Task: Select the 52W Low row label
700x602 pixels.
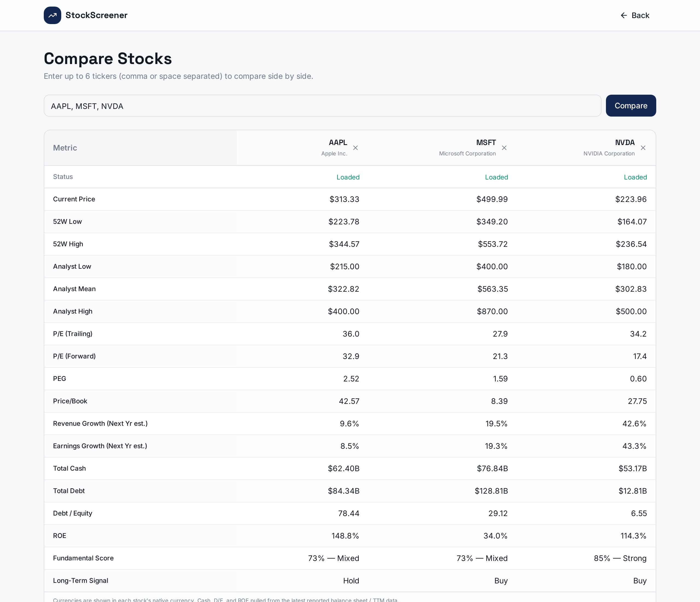Action: 67,221
